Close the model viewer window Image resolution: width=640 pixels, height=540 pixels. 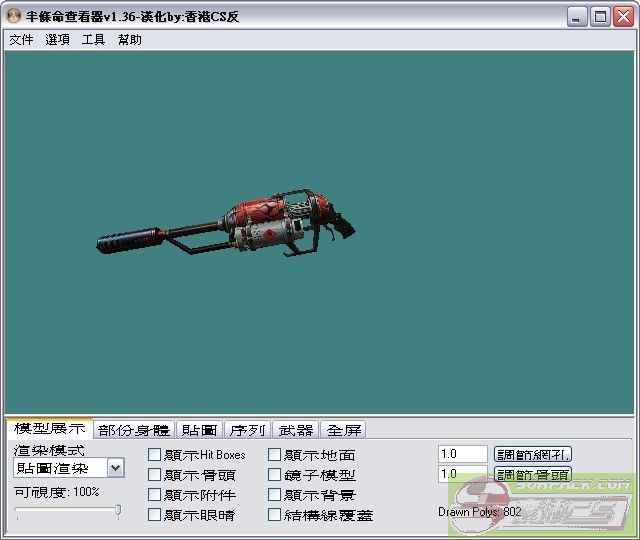point(622,17)
